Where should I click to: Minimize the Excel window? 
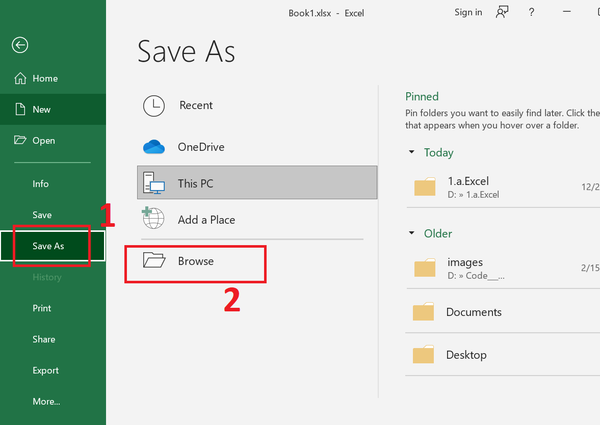pyautogui.click(x=567, y=12)
